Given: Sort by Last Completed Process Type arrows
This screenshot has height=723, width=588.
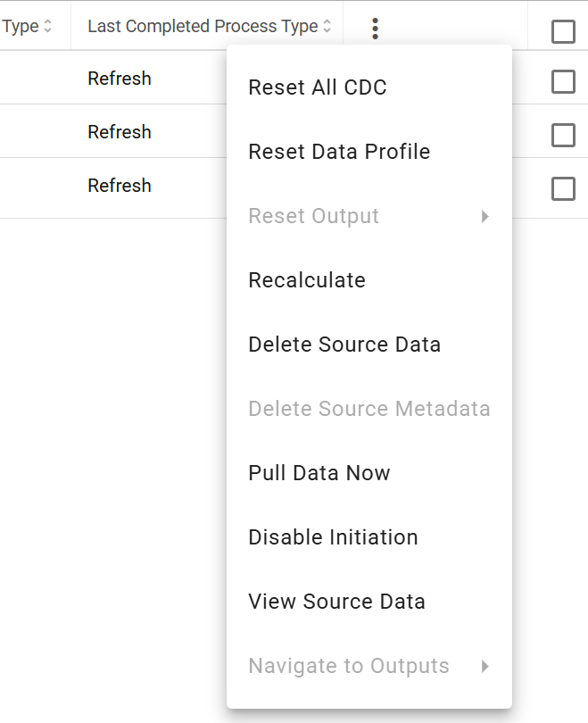Looking at the screenshot, I should click(x=327, y=26).
